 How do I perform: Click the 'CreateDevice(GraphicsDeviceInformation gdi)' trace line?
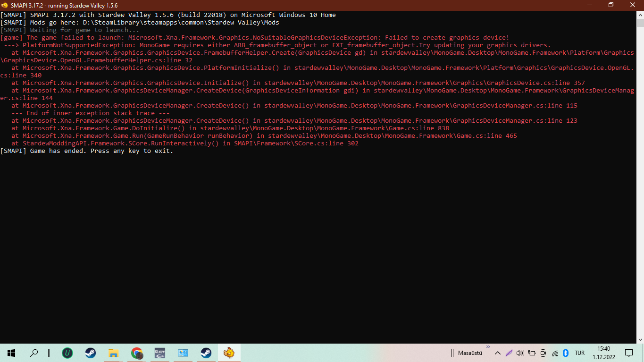pyautogui.click(x=317, y=94)
